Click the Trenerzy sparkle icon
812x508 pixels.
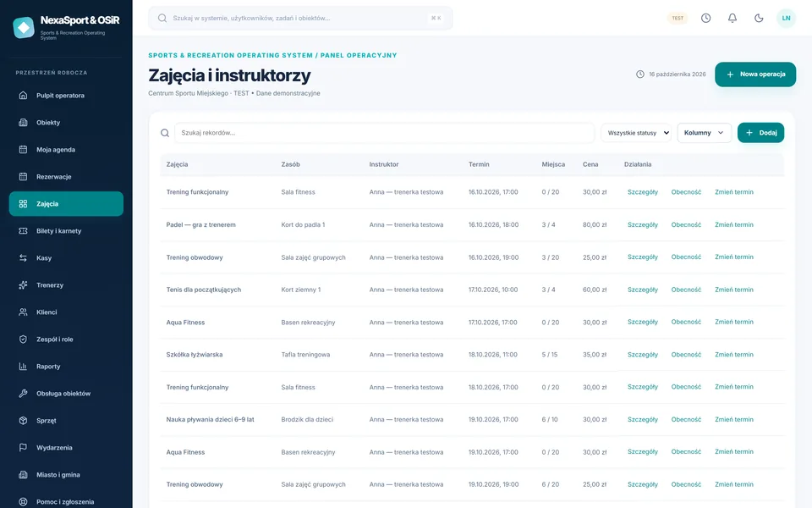pyautogui.click(x=24, y=285)
